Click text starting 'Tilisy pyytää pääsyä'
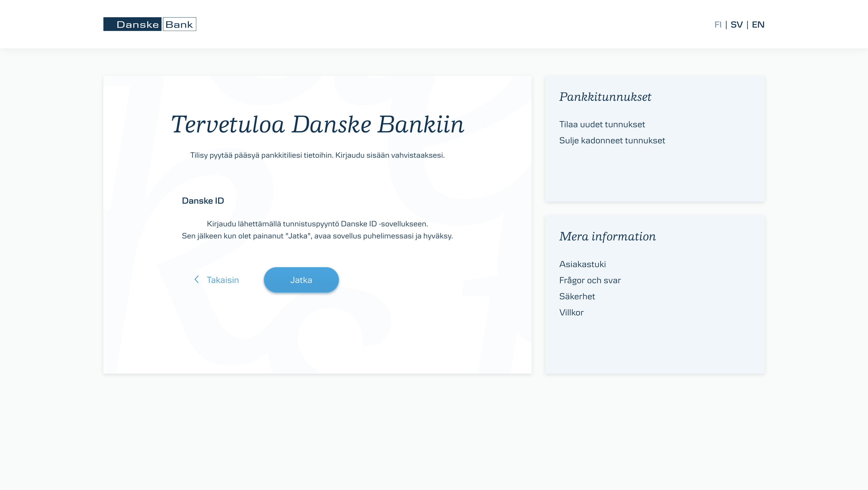The width and height of the screenshot is (868, 490). (317, 155)
